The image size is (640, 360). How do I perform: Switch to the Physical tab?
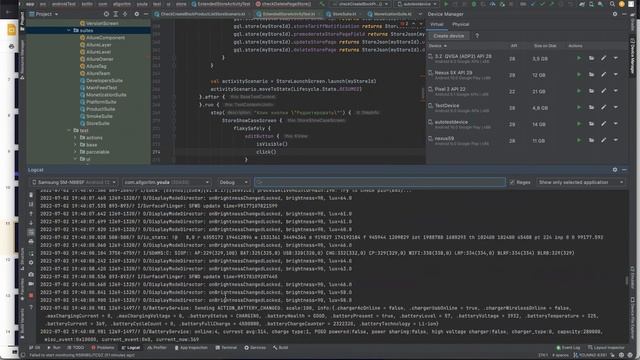460,24
